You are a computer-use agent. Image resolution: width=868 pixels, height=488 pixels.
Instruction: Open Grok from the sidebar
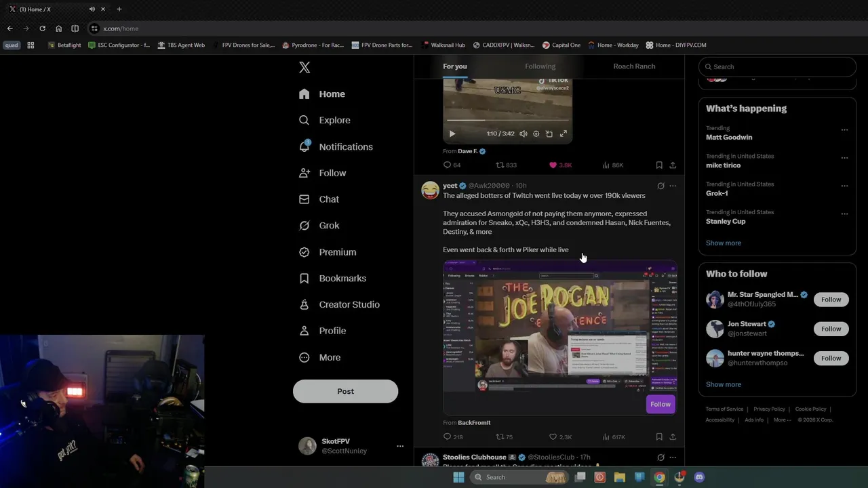point(319,226)
